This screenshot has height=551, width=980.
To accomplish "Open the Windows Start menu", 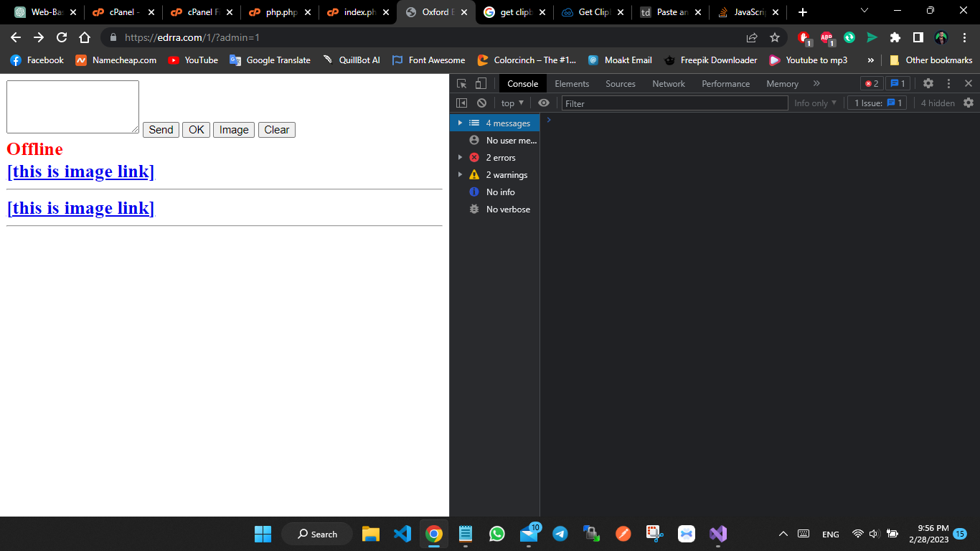I will click(x=263, y=534).
